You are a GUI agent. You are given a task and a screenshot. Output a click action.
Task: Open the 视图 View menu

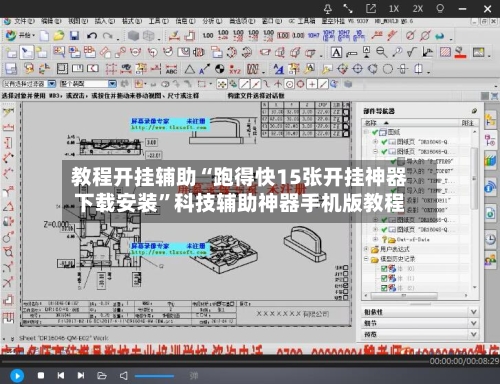[x=78, y=21]
